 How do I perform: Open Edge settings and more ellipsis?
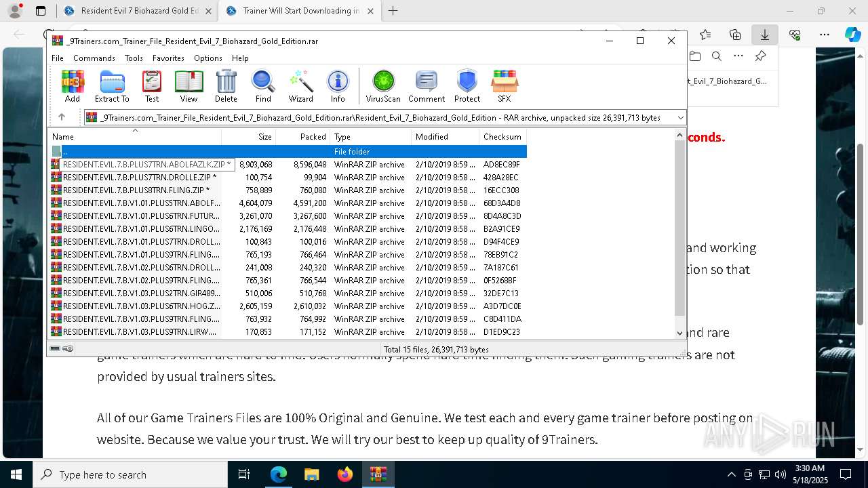coord(824,35)
